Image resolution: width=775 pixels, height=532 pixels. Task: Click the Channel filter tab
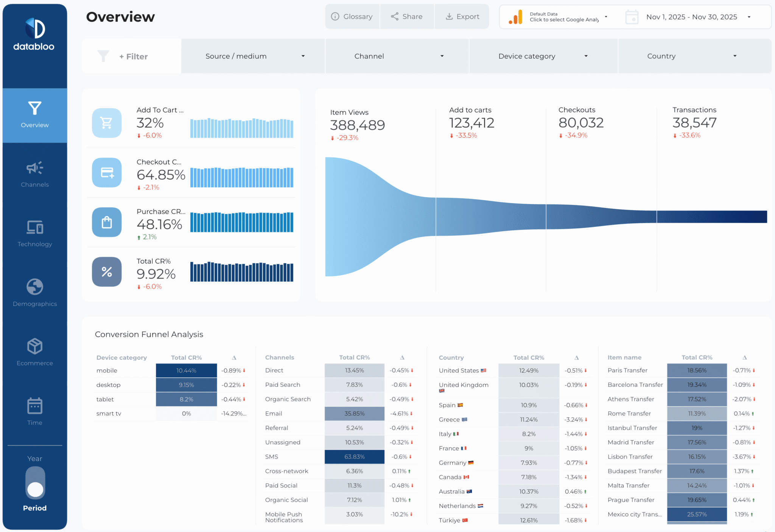coord(397,56)
